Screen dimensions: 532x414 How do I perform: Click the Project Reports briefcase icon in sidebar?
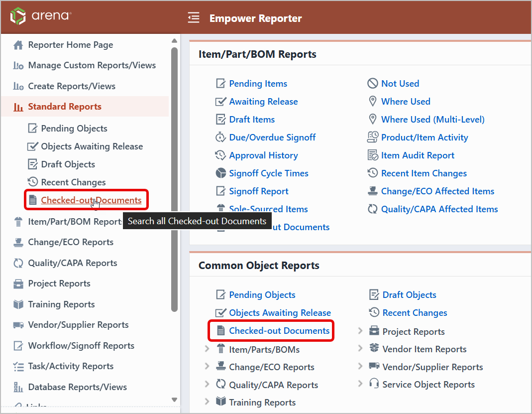[x=18, y=283]
